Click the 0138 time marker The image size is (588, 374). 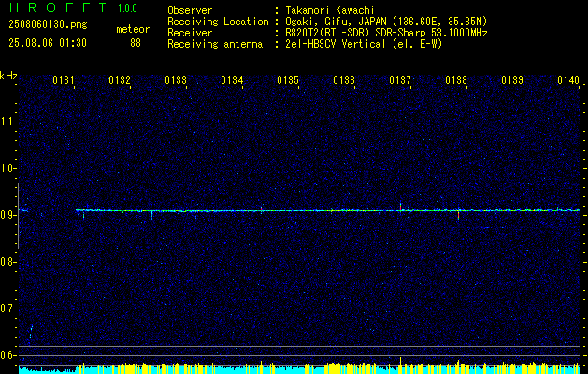coord(456,80)
